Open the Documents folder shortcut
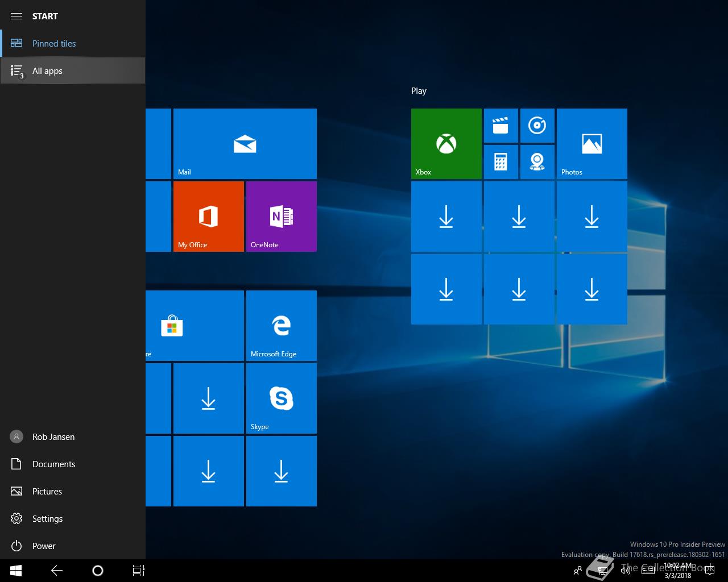 tap(73, 464)
